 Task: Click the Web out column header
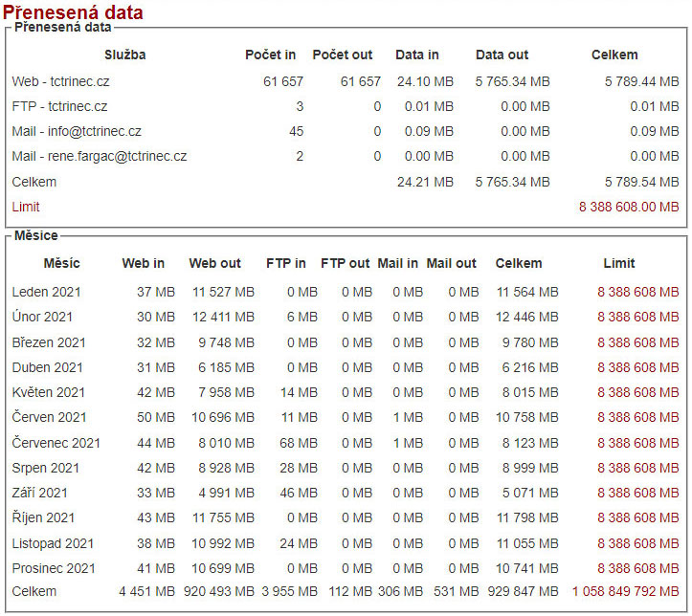214,263
